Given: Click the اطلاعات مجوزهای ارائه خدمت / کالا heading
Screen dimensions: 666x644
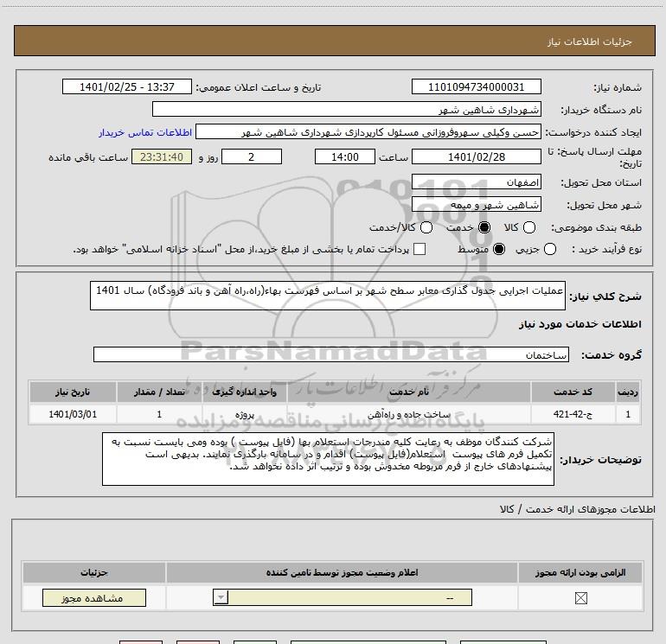Looking at the screenshot, I should [577, 509].
